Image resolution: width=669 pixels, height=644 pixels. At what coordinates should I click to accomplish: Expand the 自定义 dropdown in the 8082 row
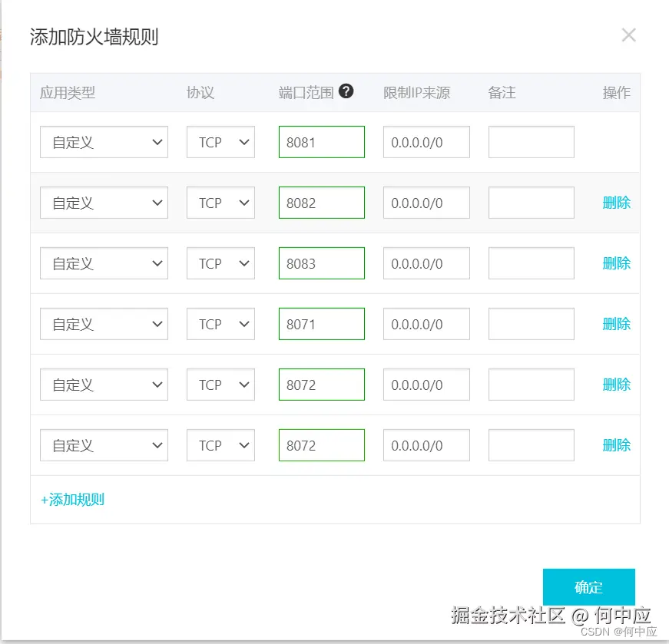click(x=104, y=202)
